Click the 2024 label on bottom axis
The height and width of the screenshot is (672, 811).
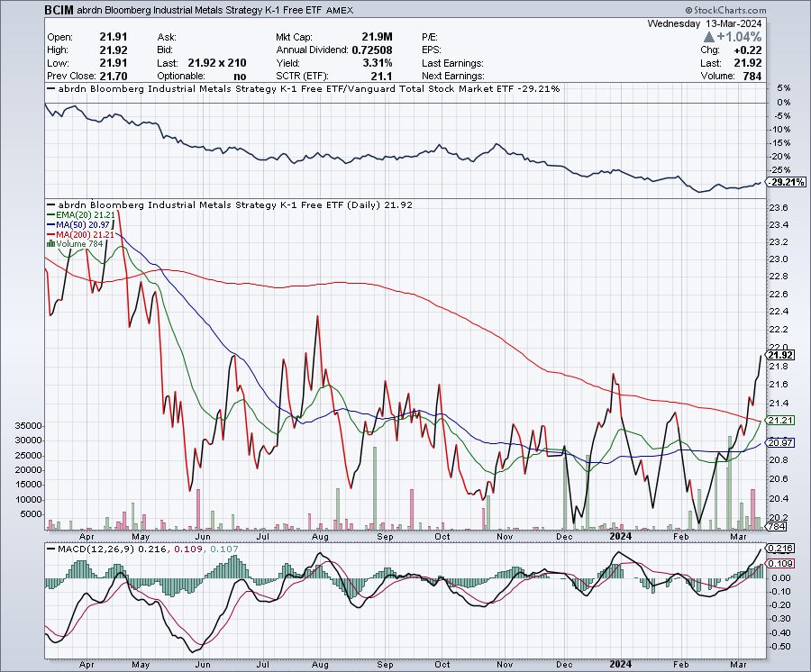[620, 664]
